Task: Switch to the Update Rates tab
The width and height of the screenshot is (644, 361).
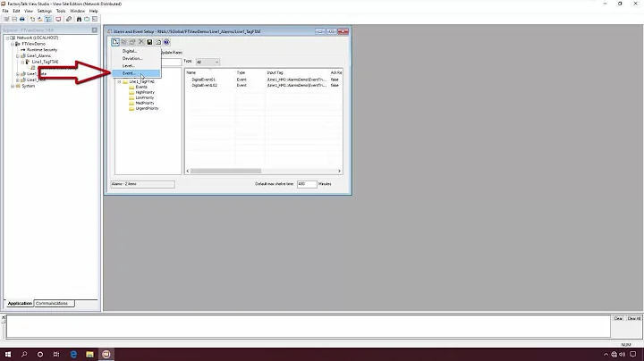Action: point(171,53)
